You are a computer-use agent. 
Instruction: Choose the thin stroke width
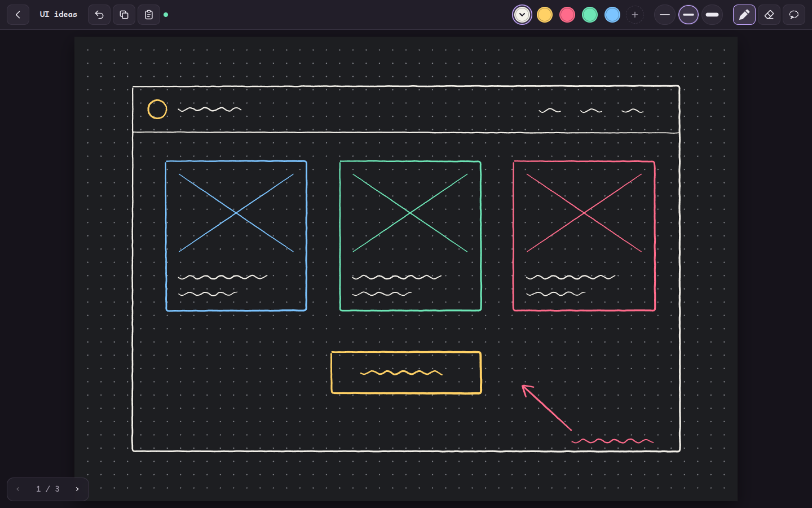[x=665, y=15]
